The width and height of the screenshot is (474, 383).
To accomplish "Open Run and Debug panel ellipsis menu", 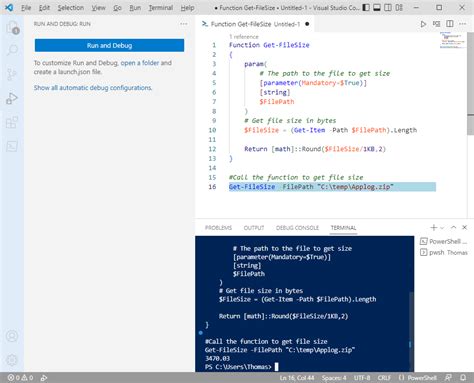I will click(x=184, y=24).
